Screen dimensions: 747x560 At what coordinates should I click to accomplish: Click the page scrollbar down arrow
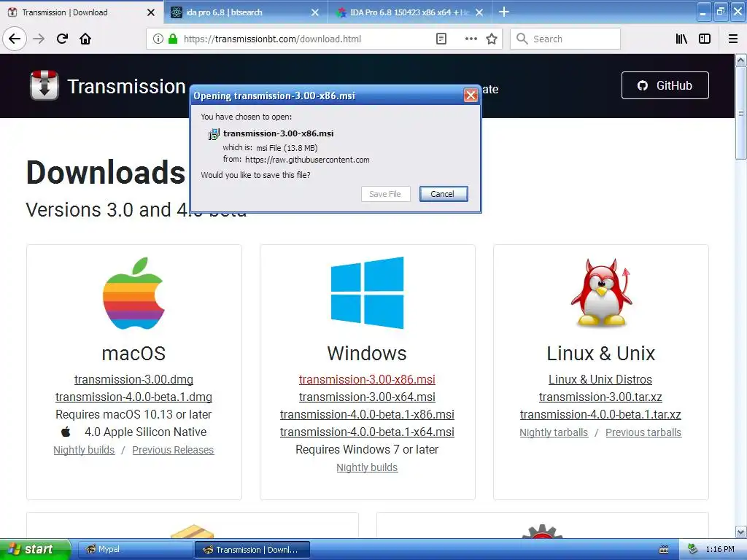point(741,532)
